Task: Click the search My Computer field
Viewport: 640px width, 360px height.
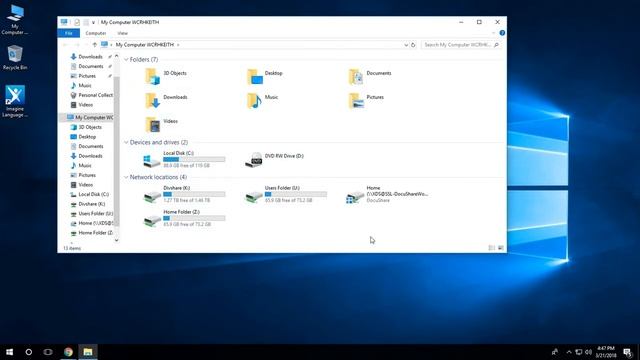Action: pyautogui.click(x=461, y=45)
